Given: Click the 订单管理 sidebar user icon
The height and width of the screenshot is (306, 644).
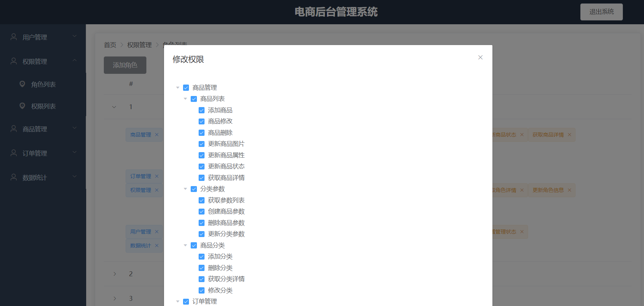Looking at the screenshot, I should point(14,153).
